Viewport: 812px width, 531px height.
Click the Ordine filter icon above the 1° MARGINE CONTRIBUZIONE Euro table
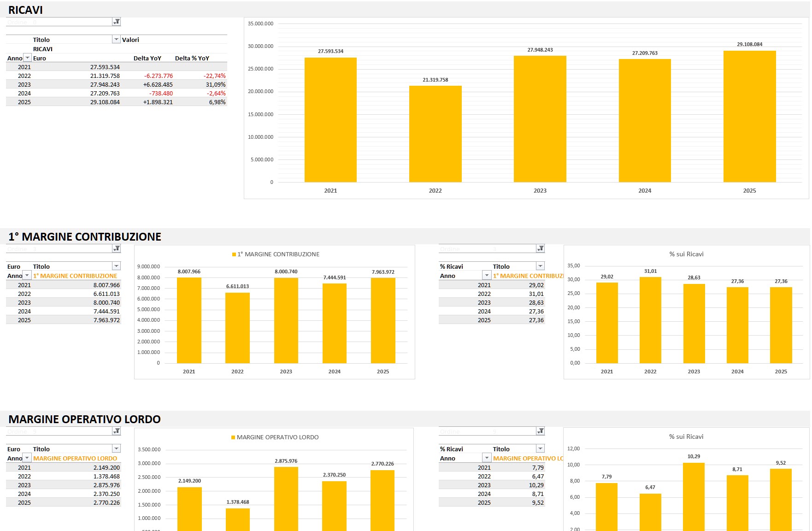click(x=117, y=248)
